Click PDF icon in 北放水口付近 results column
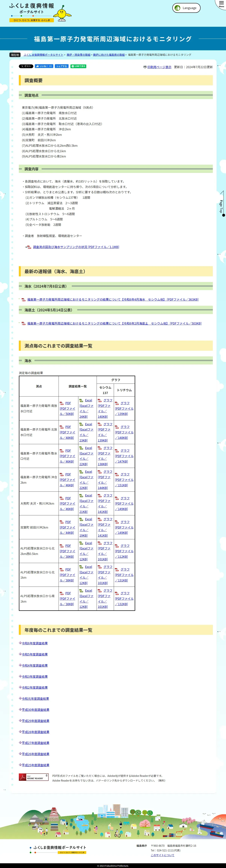This screenshot has height=868, width=226. pyautogui.click(x=62, y=427)
